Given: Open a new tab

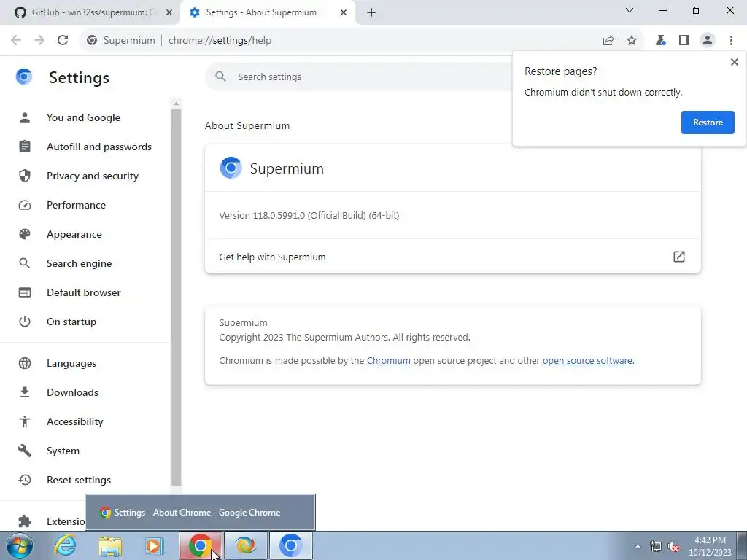Looking at the screenshot, I should tap(371, 12).
